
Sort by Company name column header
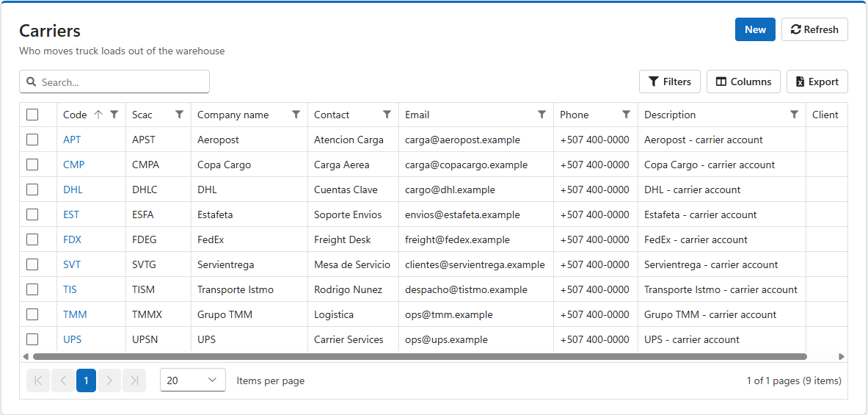pos(233,115)
